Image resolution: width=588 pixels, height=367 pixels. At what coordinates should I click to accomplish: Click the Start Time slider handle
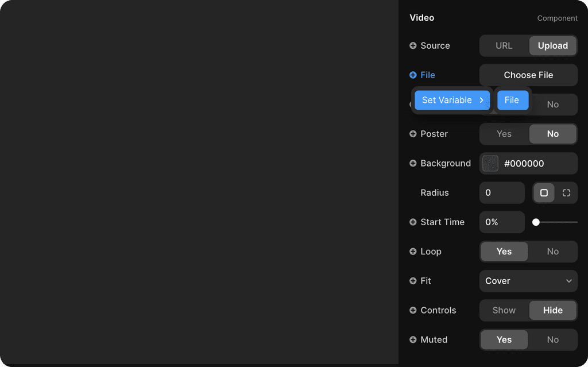pos(536,221)
